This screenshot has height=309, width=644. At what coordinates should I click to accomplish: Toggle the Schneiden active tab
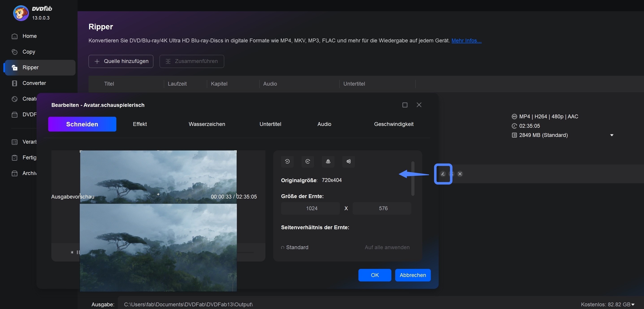(x=82, y=124)
